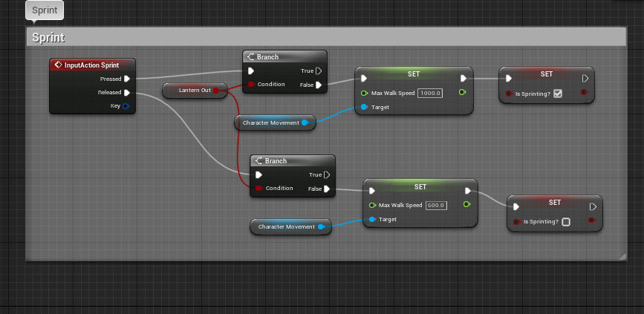The width and height of the screenshot is (644, 314).
Task: Click the False pin of the Branch wired to Released
Action: (x=325, y=189)
